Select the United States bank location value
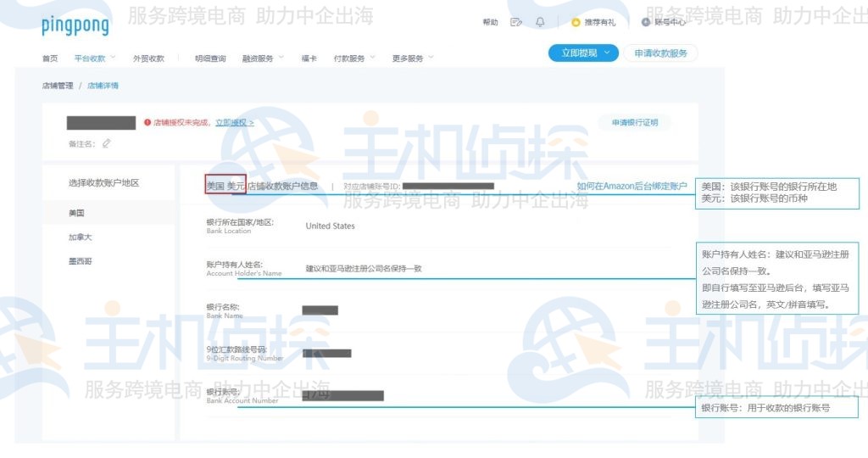The width and height of the screenshot is (868, 458). coord(330,226)
